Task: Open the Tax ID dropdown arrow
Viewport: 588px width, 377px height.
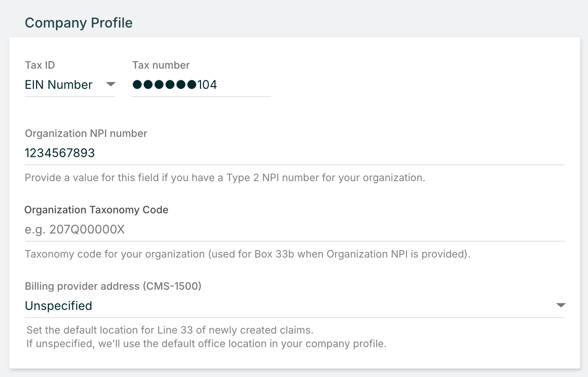Action: tap(111, 84)
